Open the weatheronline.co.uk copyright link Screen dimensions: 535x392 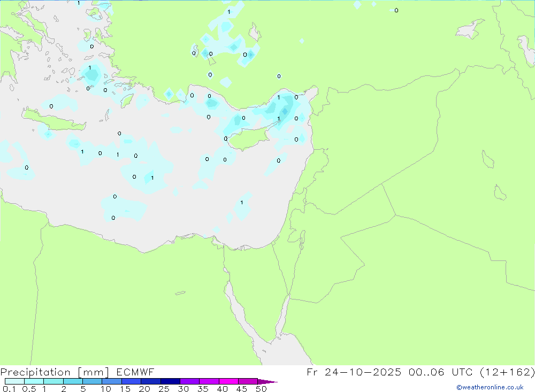point(490,387)
